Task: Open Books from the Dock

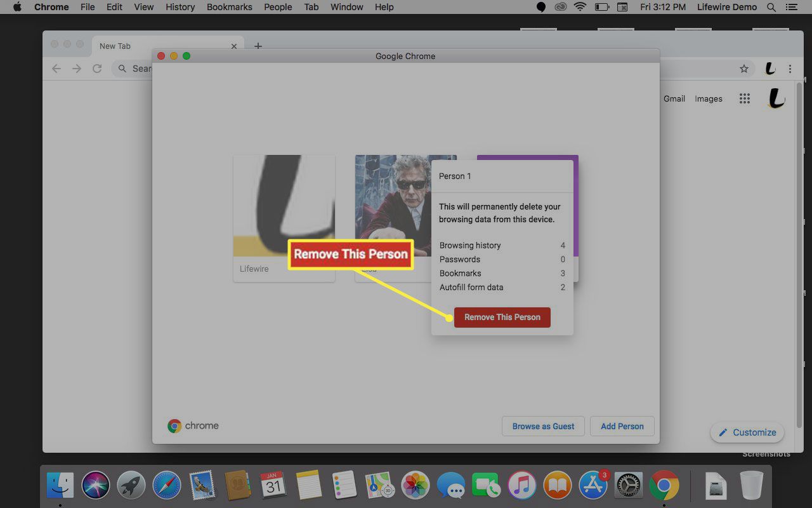Action: pos(558,486)
